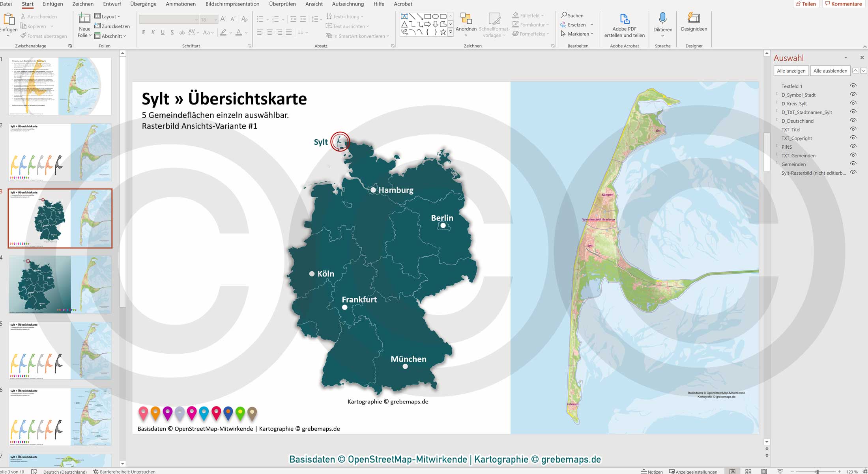Switch to the Einfügen ribbon tab
The width and height of the screenshot is (868, 474).
point(53,4)
